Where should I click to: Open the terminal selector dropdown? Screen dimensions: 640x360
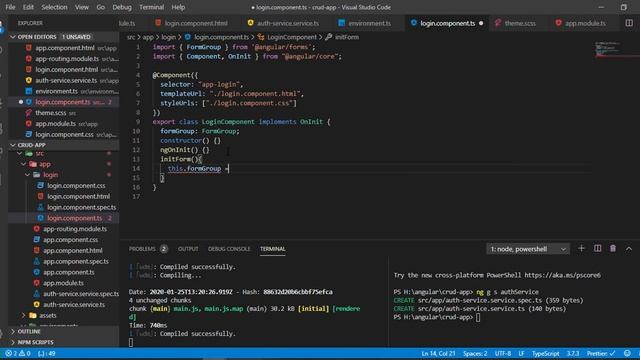pos(528,249)
